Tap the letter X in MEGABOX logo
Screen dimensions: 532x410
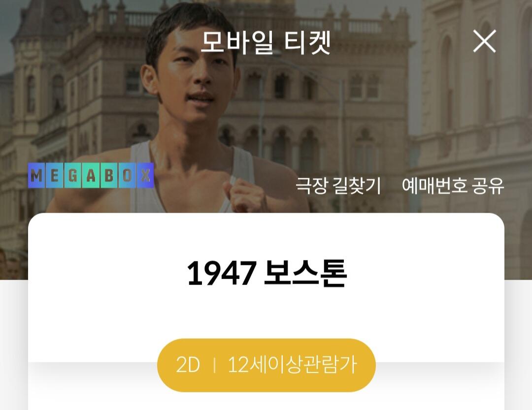coord(145,176)
